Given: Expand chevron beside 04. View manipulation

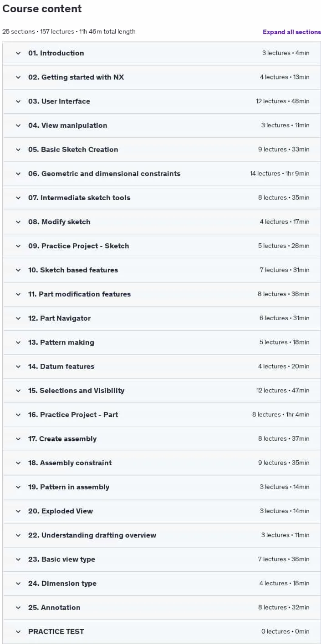Looking at the screenshot, I should pyautogui.click(x=18, y=126).
